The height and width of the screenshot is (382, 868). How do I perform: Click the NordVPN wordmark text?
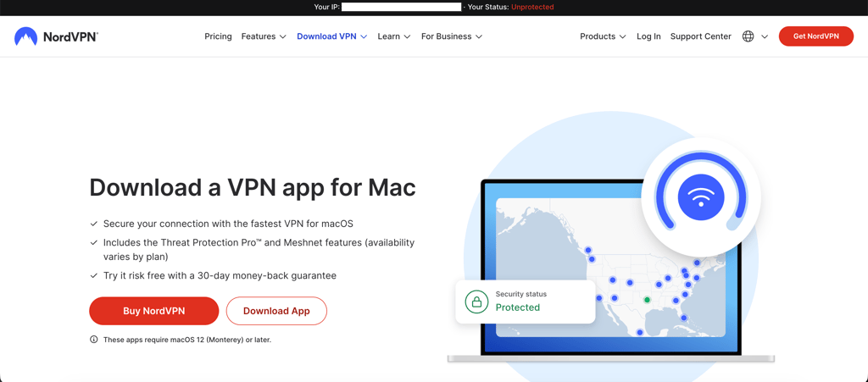point(71,37)
